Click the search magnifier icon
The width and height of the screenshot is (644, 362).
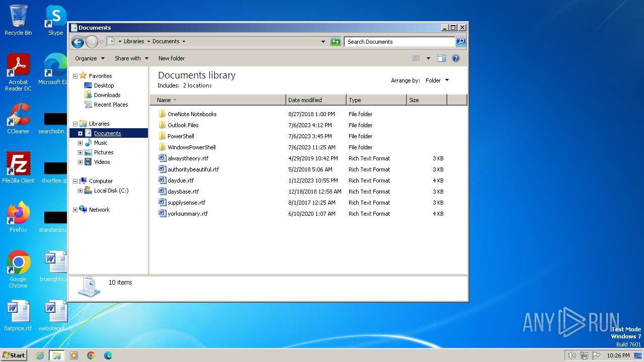(460, 42)
